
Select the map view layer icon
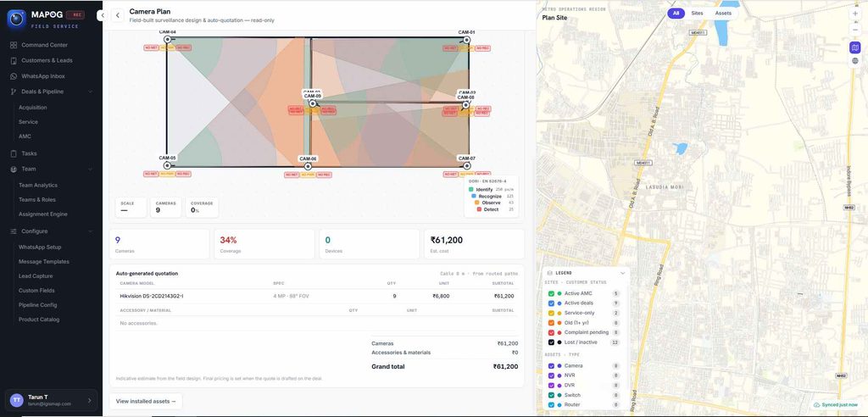[854, 47]
